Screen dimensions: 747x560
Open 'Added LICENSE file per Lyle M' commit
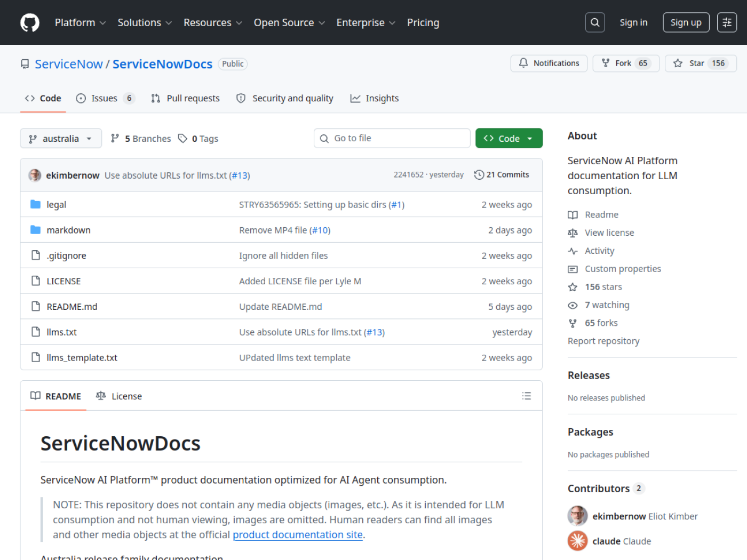[300, 281]
